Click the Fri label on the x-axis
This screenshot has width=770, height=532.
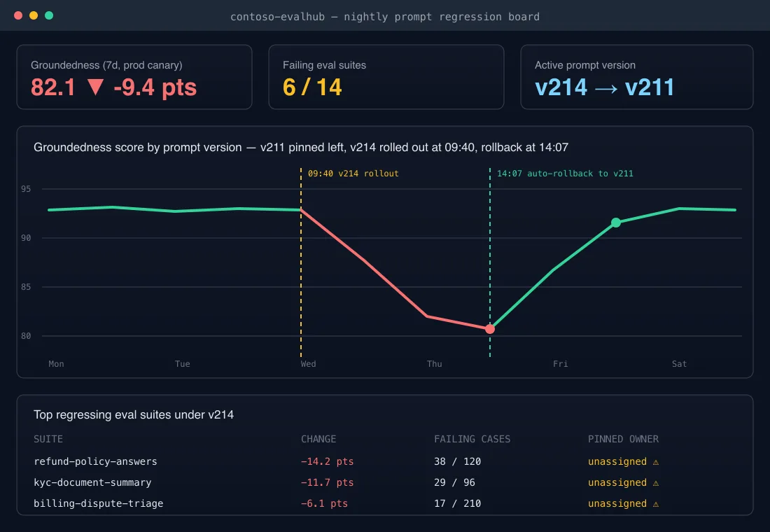pyautogui.click(x=560, y=364)
